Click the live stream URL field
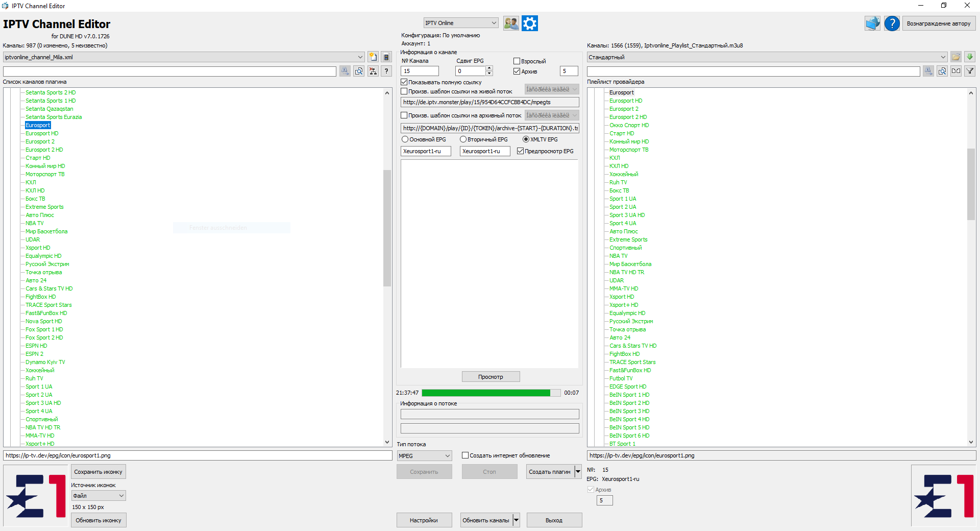This screenshot has height=531, width=980. (x=490, y=102)
